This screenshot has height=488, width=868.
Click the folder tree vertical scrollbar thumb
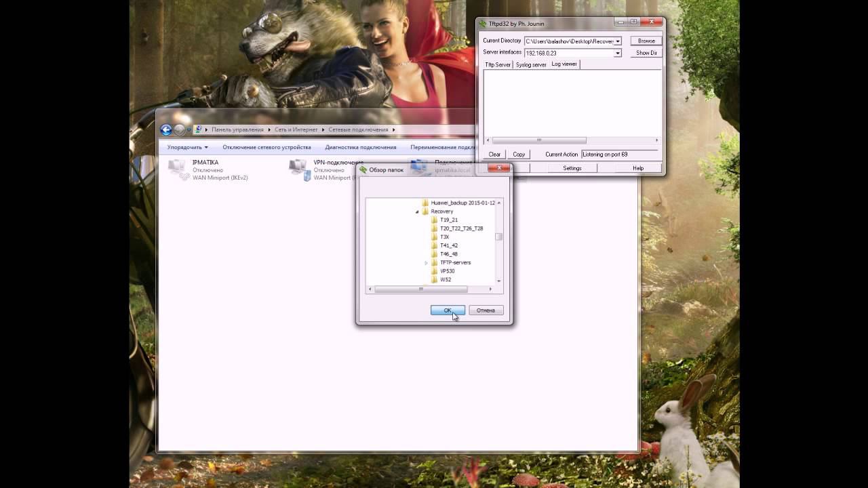(x=499, y=237)
